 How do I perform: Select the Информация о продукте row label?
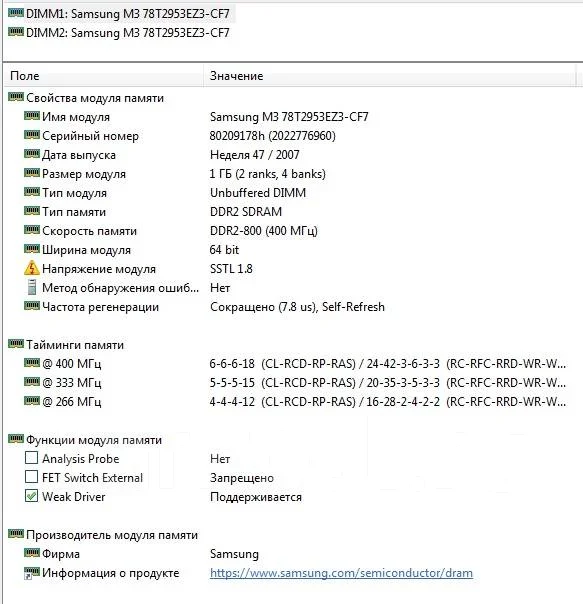tap(111, 573)
